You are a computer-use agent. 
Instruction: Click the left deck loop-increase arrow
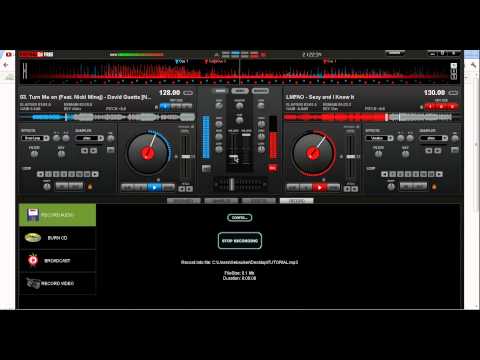(95, 174)
